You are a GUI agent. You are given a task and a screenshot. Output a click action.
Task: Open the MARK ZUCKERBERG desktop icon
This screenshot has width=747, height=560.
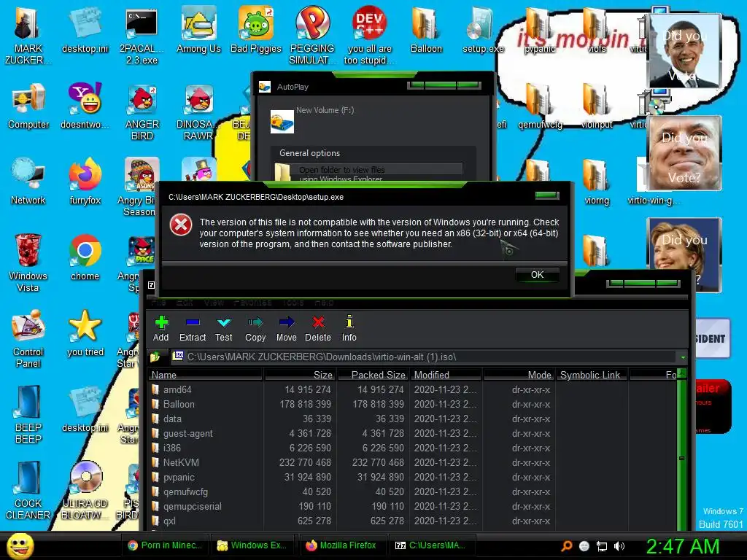click(28, 35)
